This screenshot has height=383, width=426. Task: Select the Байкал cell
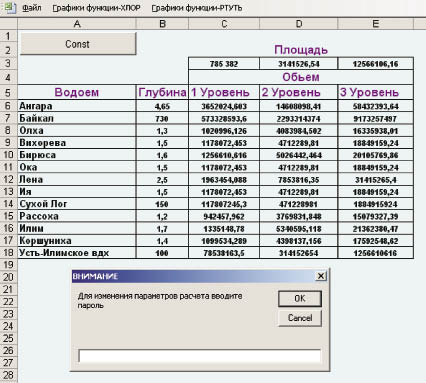(77, 118)
